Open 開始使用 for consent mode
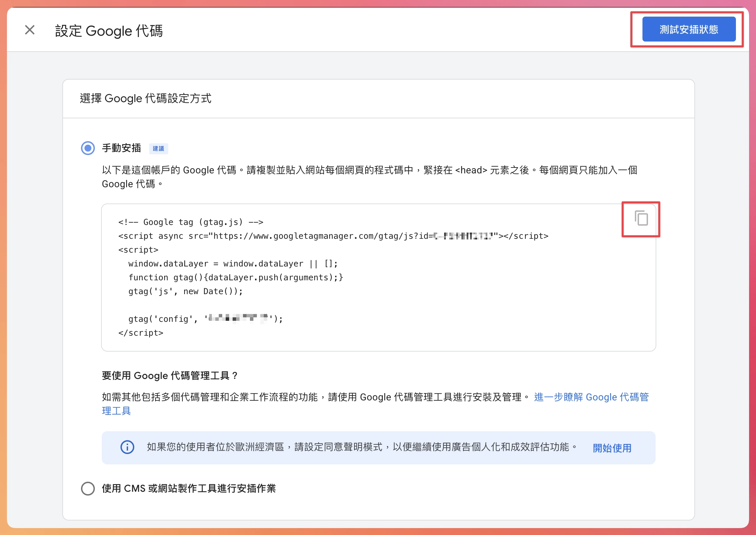Image resolution: width=756 pixels, height=535 pixels. (612, 448)
